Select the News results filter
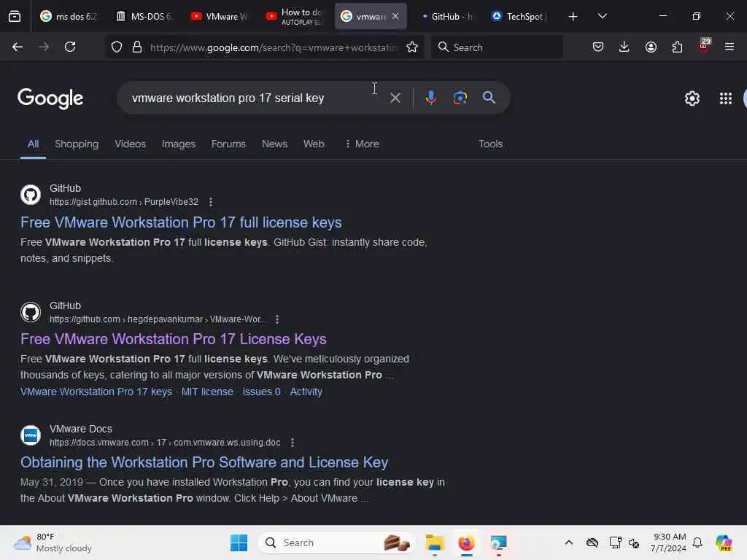This screenshot has height=560, width=747. tap(274, 144)
